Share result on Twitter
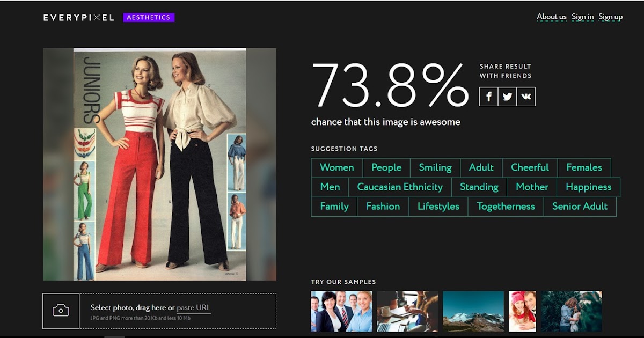Screen dimensions: 644x338 (507, 97)
